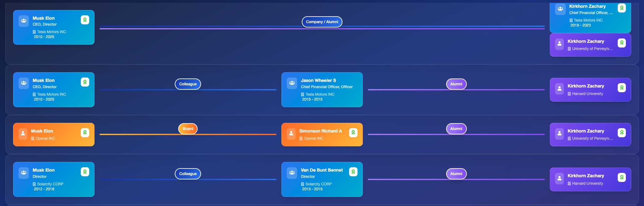Click the award badge on Kirkhorn Zachary CFO card
The height and width of the screenshot is (206, 644).
tap(621, 8)
